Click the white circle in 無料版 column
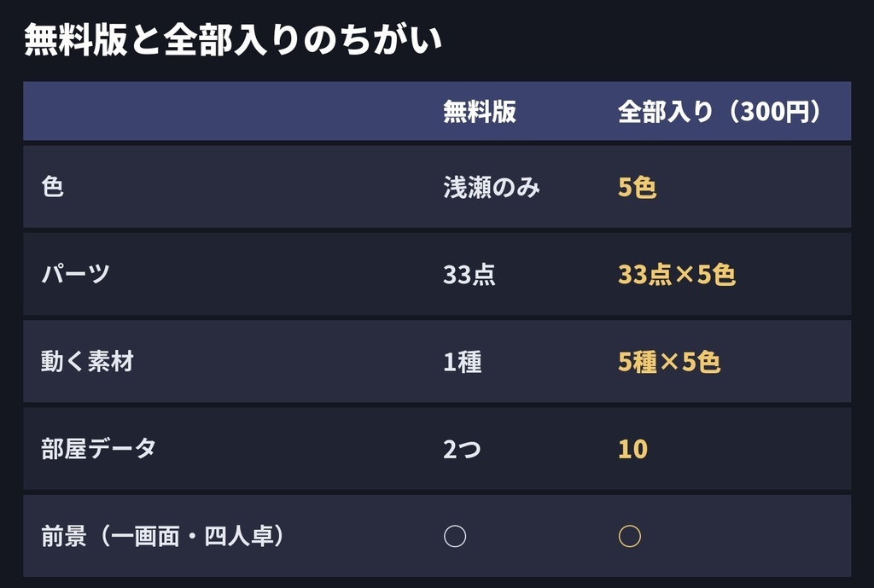Image resolution: width=874 pixels, height=588 pixels. (x=455, y=536)
